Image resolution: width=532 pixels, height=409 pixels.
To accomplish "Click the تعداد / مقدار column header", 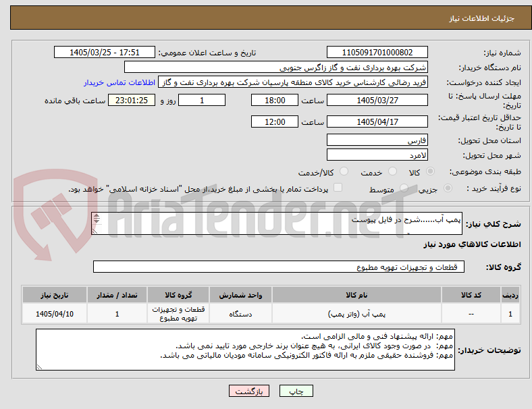I will [117, 295].
